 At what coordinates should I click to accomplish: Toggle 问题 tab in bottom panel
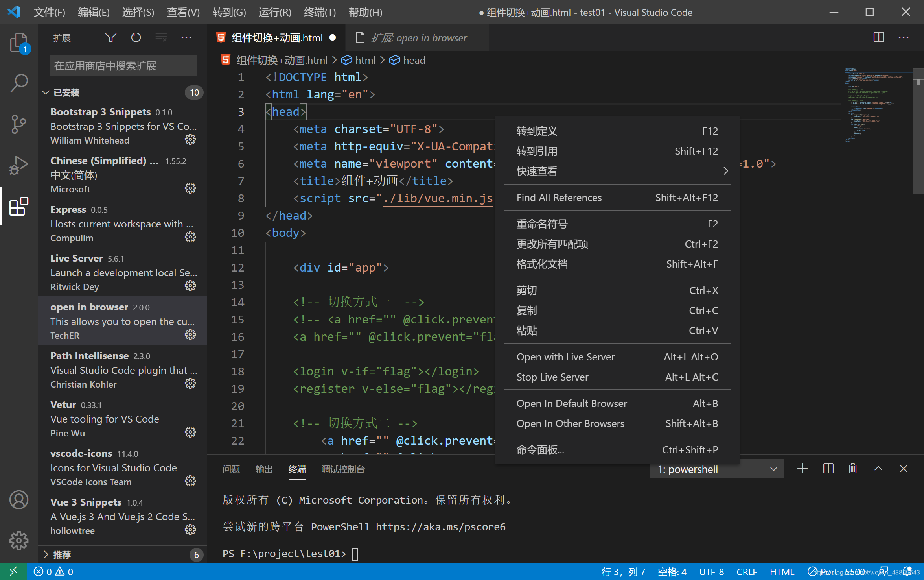[x=233, y=468]
